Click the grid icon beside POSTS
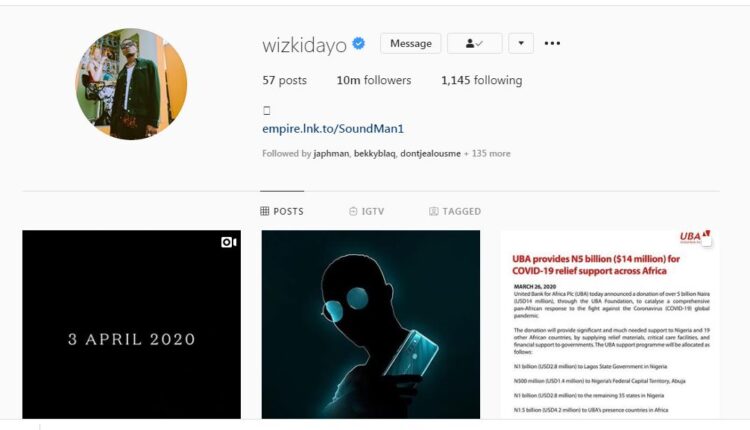 265,211
